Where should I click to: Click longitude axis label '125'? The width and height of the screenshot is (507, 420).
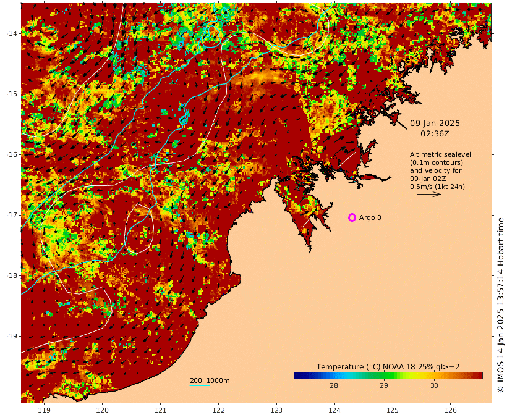[x=393, y=410]
